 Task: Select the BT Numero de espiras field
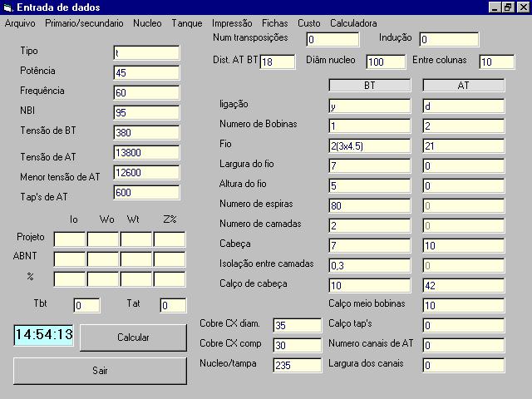(369, 206)
